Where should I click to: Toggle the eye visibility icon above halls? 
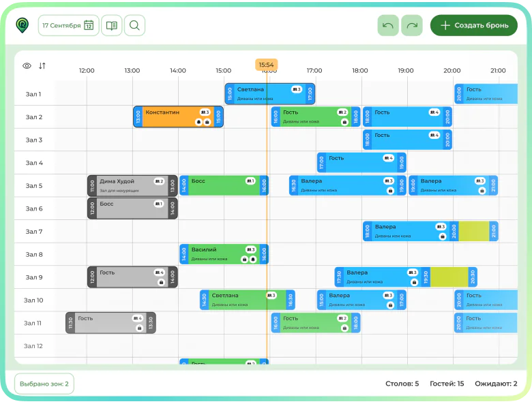[27, 66]
